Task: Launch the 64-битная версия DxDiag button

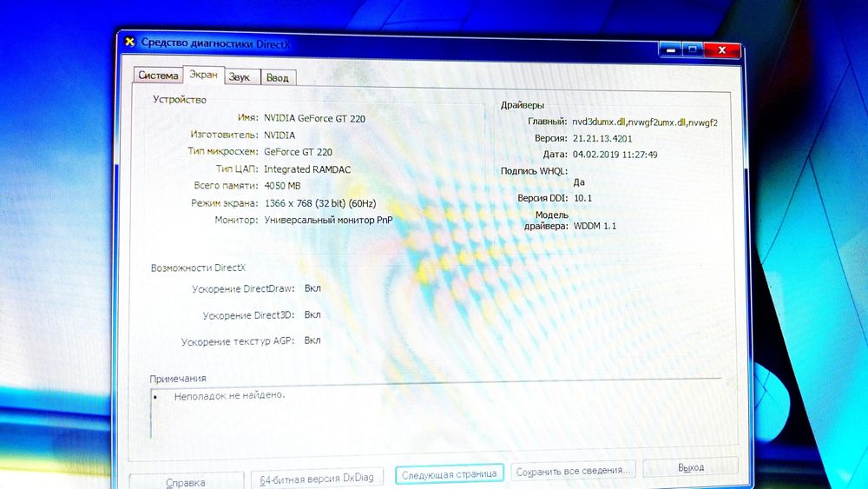Action: tap(317, 478)
